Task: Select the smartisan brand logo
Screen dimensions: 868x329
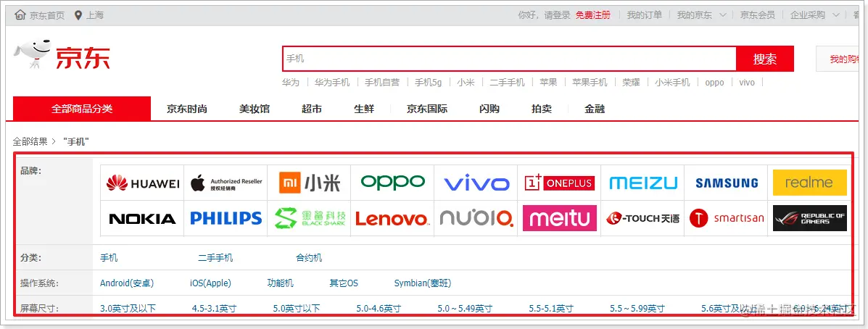Action: click(727, 218)
